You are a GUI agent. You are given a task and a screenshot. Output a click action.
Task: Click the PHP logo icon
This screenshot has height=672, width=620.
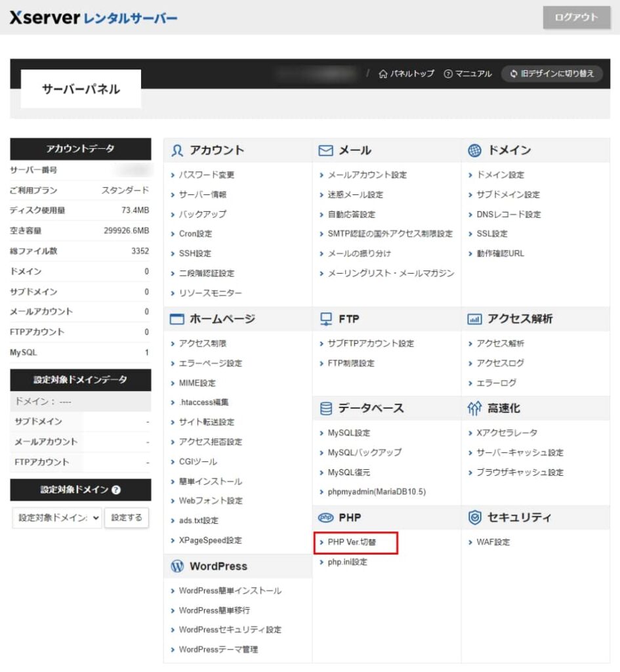coord(324,517)
